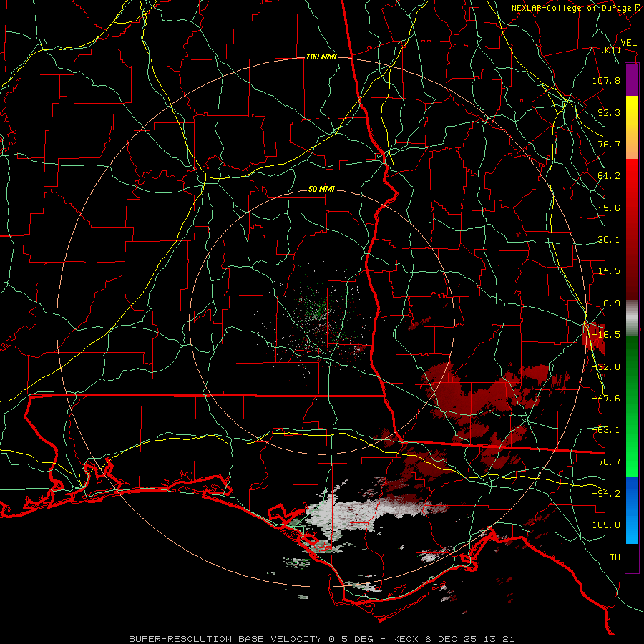644x644 pixels.
Task: Click the 100 NMI range ring label
Action: 321,57
